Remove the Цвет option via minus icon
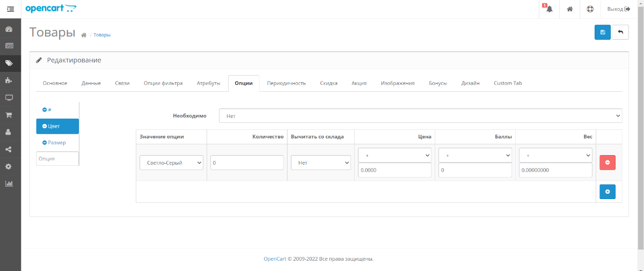644x271 pixels. tap(45, 126)
